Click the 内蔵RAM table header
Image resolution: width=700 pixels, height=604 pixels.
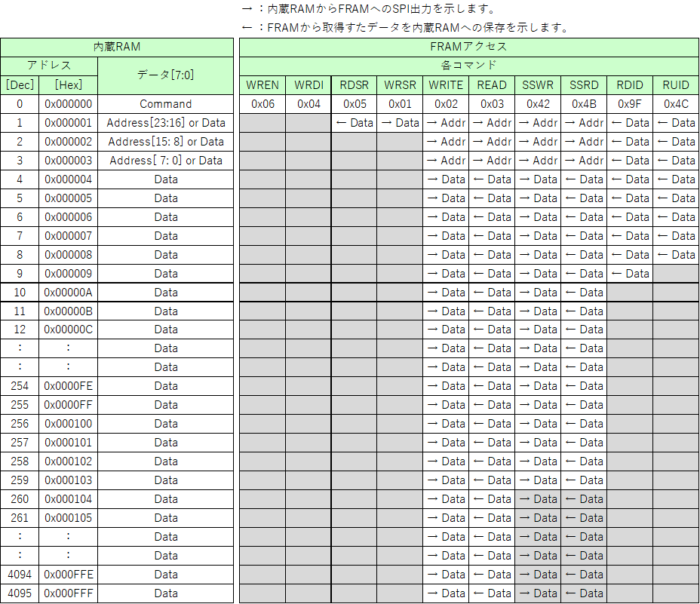pyautogui.click(x=116, y=47)
